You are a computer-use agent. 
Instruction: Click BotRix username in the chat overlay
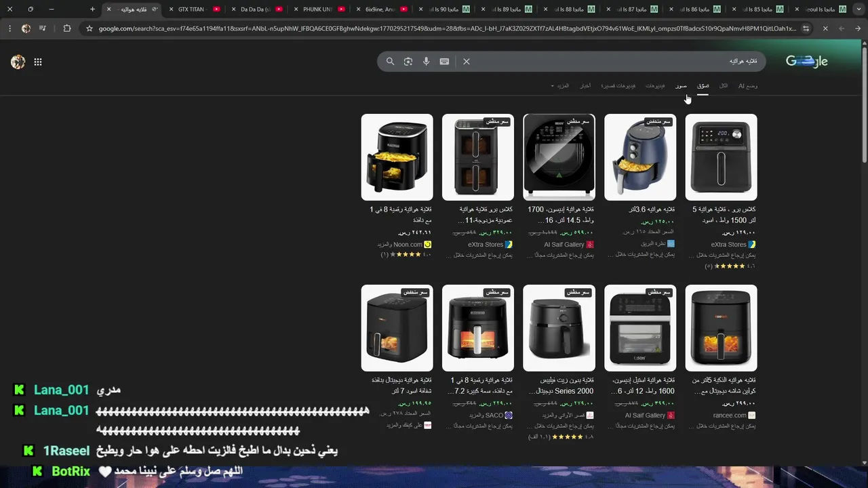coord(71,471)
